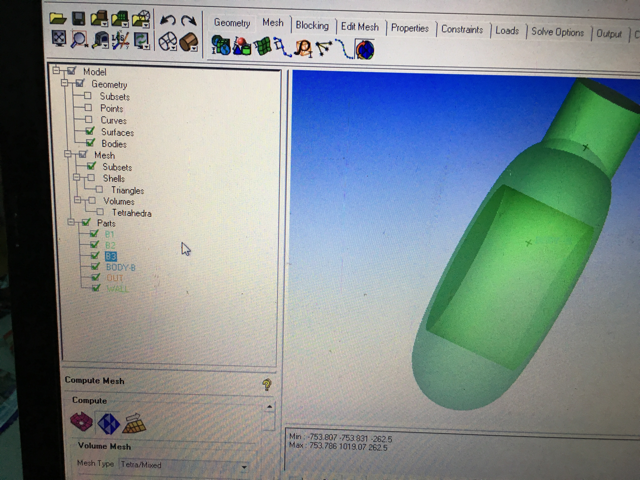Activate the box zoom magnifier tool
Screen dimensions: 640x481
tap(79, 40)
